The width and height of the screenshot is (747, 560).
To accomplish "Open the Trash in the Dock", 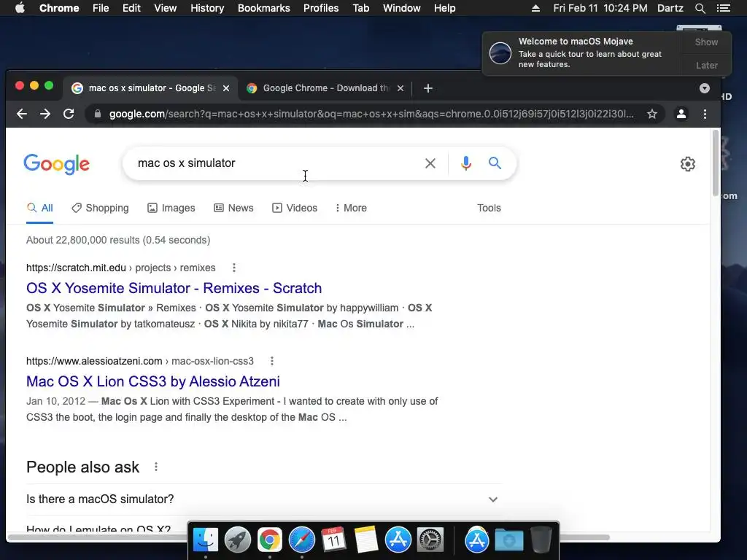I will tap(541, 540).
